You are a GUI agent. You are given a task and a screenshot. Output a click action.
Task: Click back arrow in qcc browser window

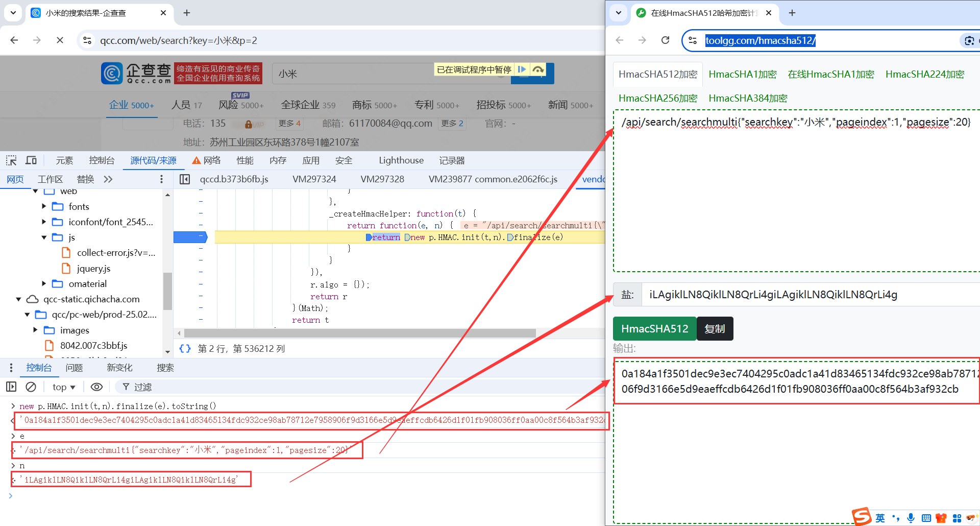coord(14,40)
